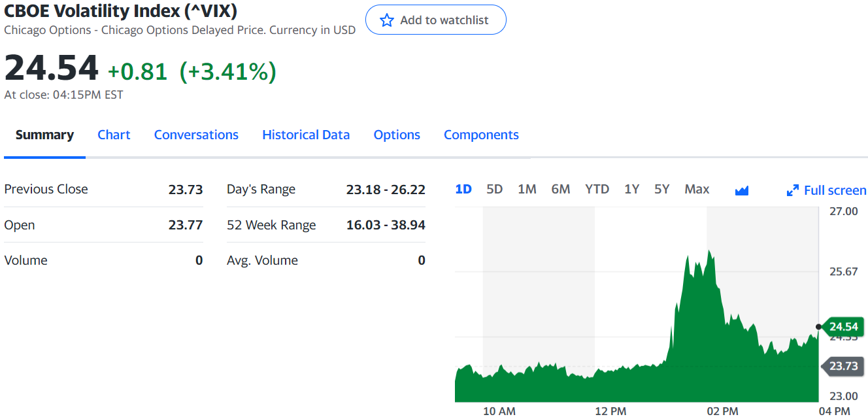This screenshot has width=868, height=419.
Task: Select the 5D chart range
Action: click(495, 189)
